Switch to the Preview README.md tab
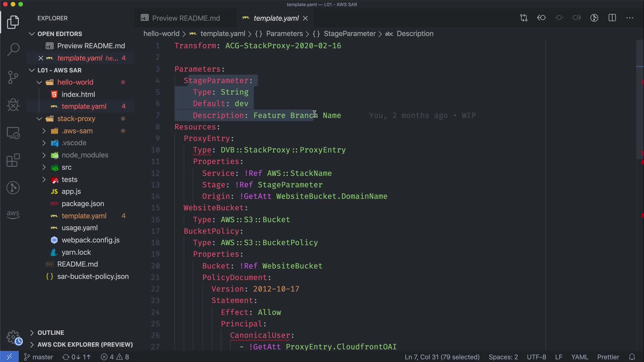 [185, 18]
